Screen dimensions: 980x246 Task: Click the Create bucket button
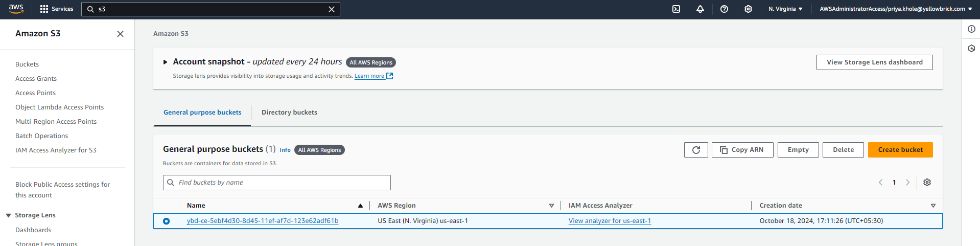(900, 150)
